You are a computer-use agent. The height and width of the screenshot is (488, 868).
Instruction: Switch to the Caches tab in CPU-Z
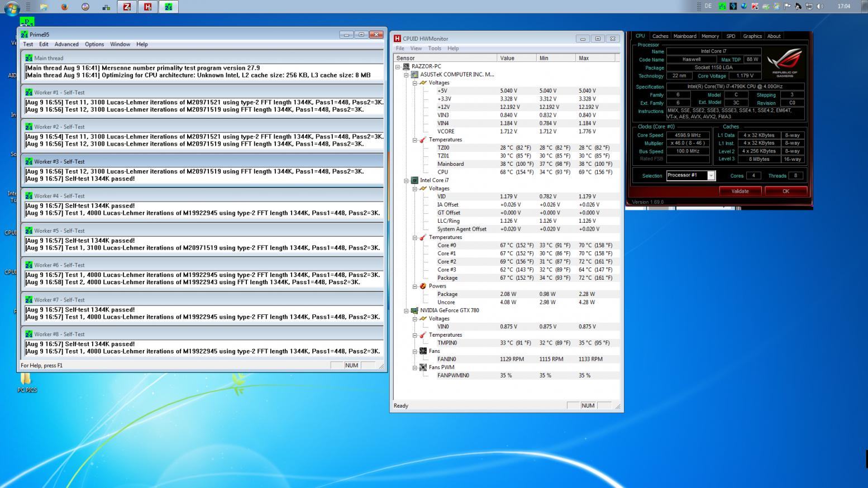tap(660, 36)
